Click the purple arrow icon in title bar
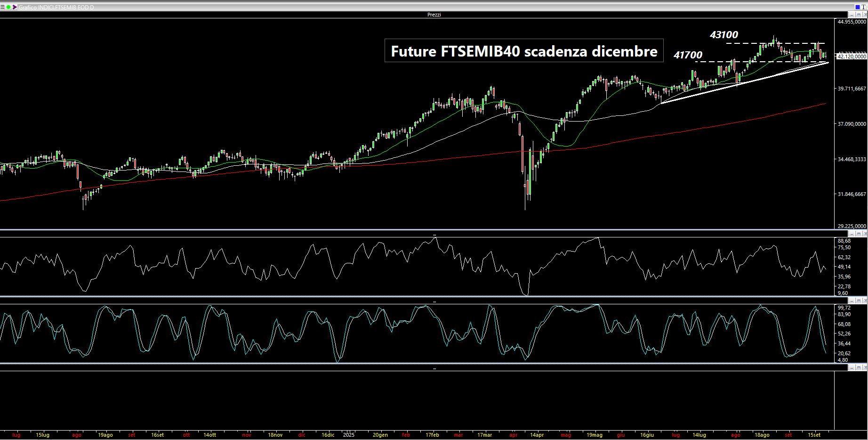868x440 pixels. 15,7
